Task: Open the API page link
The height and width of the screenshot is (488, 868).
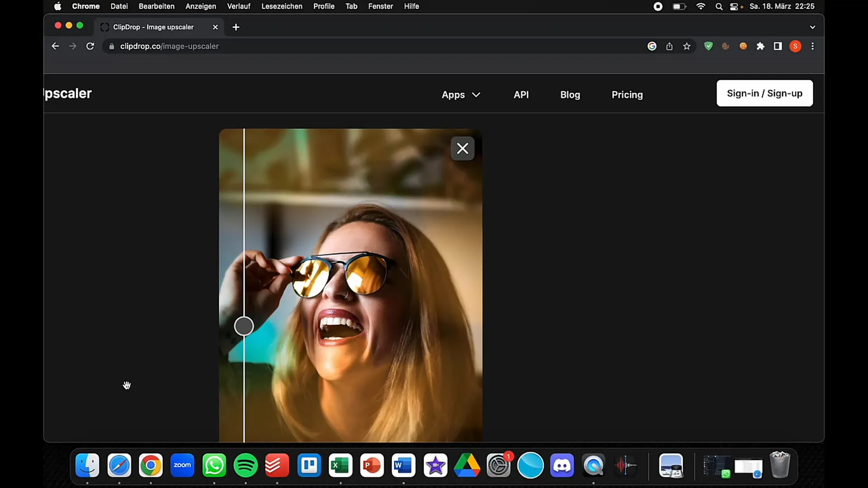Action: [x=521, y=95]
